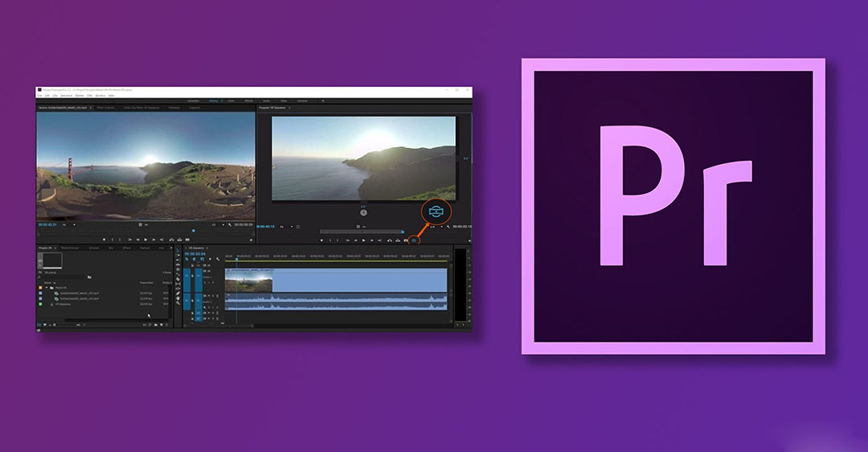Screen dimensions: 868x452
Task: Click Lift button in Program monitor
Action: click(390, 240)
